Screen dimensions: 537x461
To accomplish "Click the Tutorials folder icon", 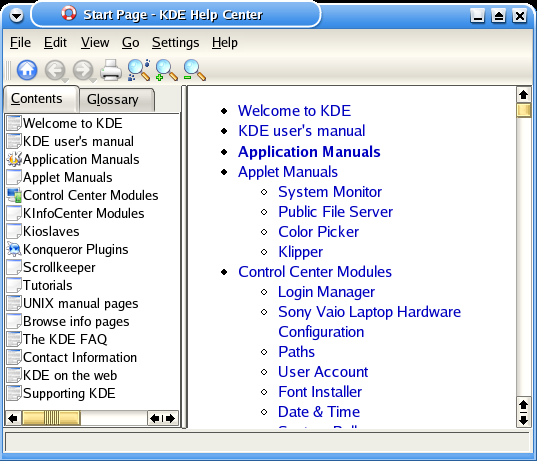I will pyautogui.click(x=14, y=285).
